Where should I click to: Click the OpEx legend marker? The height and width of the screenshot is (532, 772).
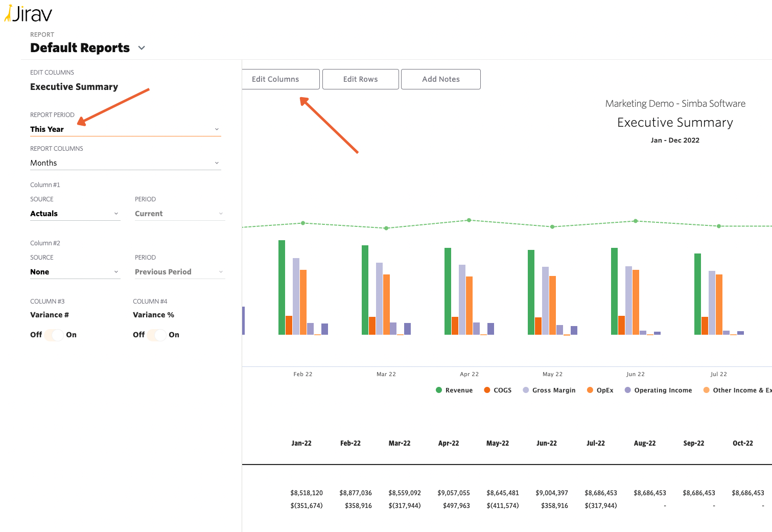(589, 390)
